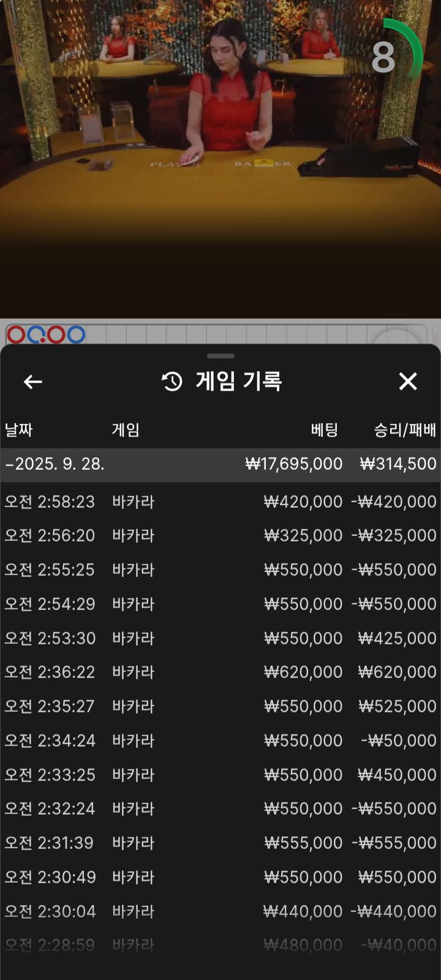
Task: Click the 승리/패배 column header
Action: point(405,430)
